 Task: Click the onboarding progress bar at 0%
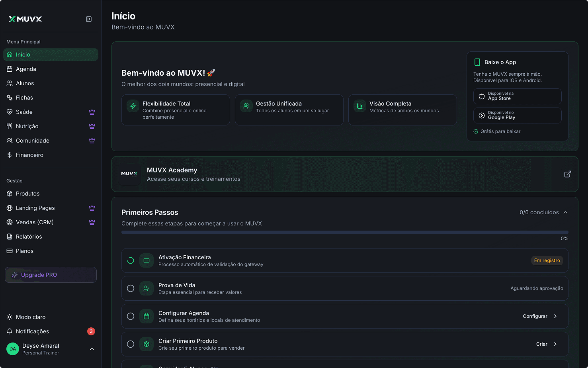(345, 232)
